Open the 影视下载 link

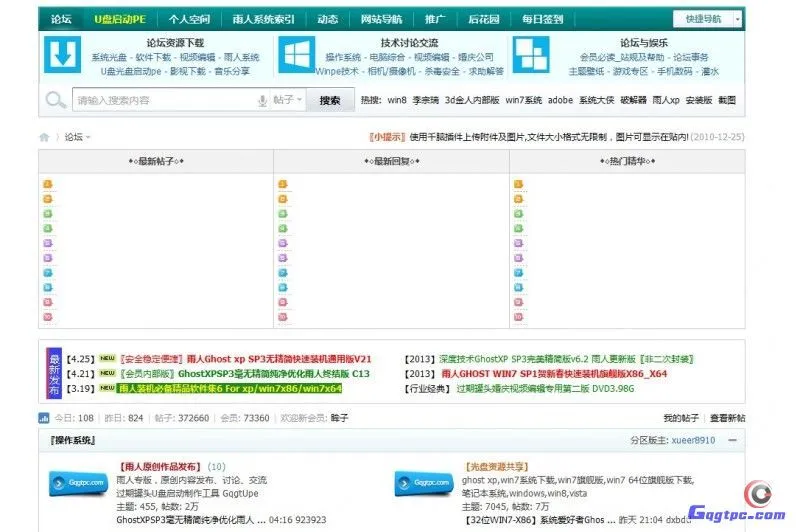pos(188,71)
